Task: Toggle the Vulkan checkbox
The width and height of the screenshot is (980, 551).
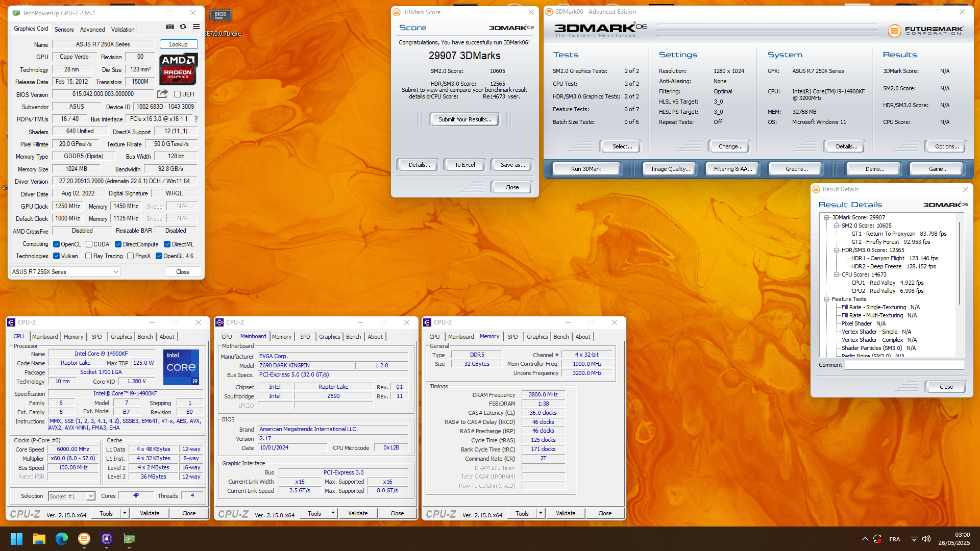Action: point(57,256)
